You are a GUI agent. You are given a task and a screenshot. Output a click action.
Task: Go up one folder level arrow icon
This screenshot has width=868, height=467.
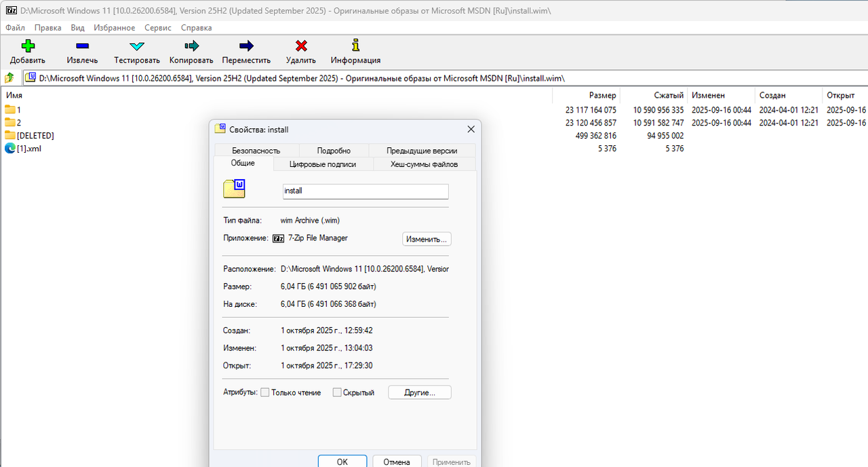pyautogui.click(x=9, y=77)
